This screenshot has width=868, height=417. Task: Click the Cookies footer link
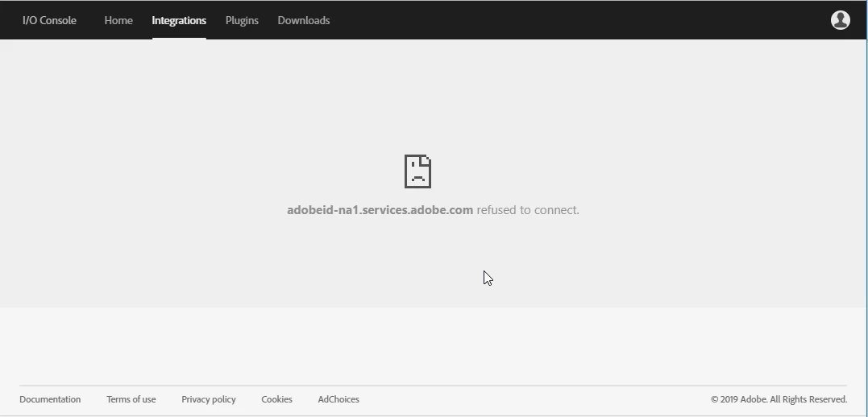click(276, 399)
